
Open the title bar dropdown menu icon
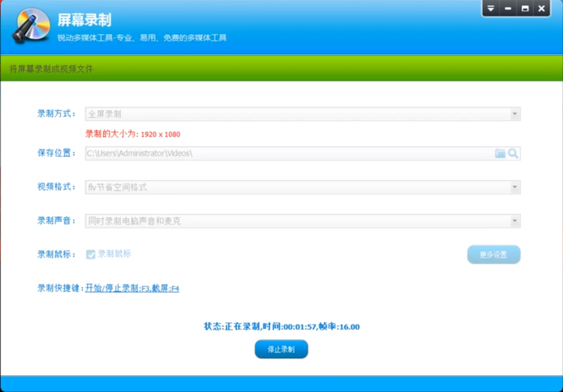pos(491,8)
